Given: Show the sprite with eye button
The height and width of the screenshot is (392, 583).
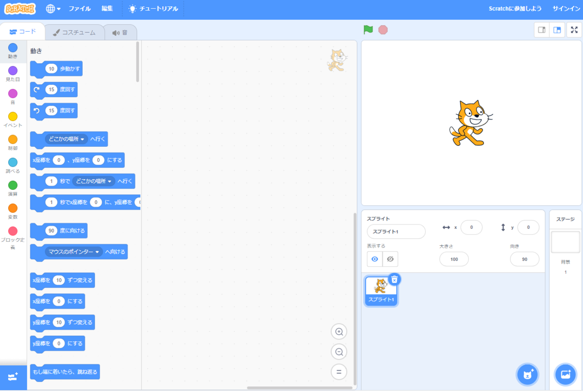Looking at the screenshot, I should [x=375, y=259].
